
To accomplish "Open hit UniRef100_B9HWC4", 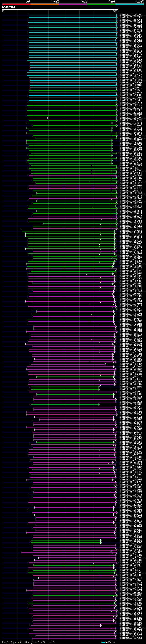I will (x=131, y=22).
